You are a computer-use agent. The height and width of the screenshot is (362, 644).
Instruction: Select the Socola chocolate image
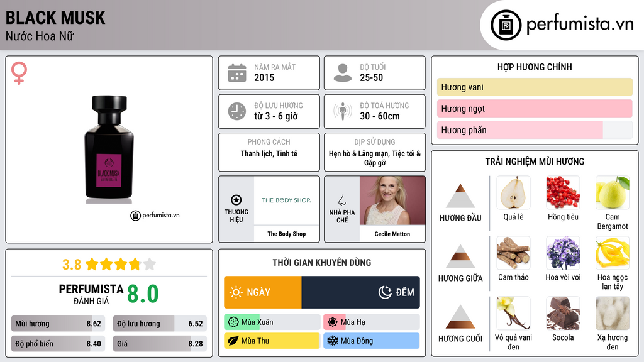(563, 313)
